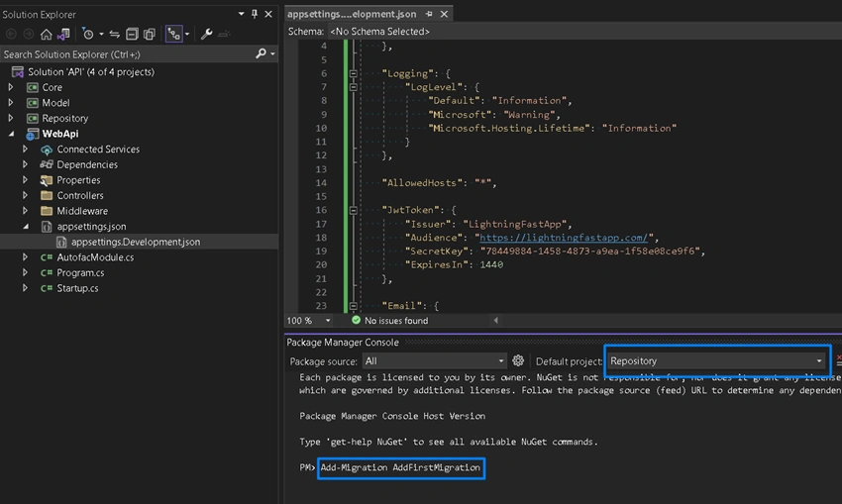Select appsettings.json file

[x=91, y=227]
